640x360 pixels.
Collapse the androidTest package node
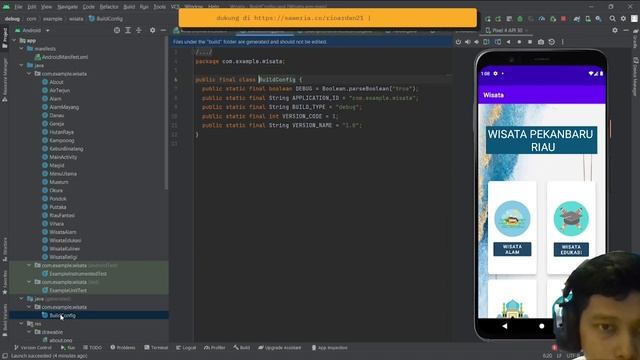pyautogui.click(x=29, y=265)
